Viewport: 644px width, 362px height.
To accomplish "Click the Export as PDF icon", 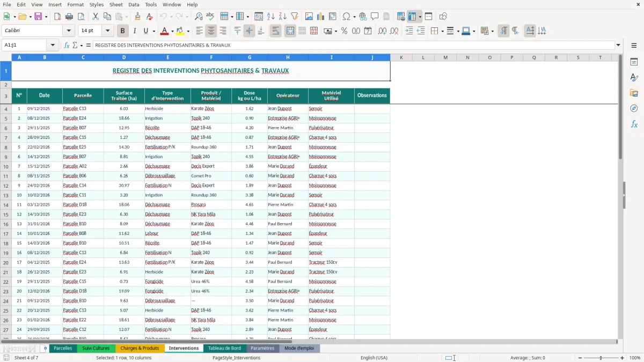I will (x=57, y=17).
